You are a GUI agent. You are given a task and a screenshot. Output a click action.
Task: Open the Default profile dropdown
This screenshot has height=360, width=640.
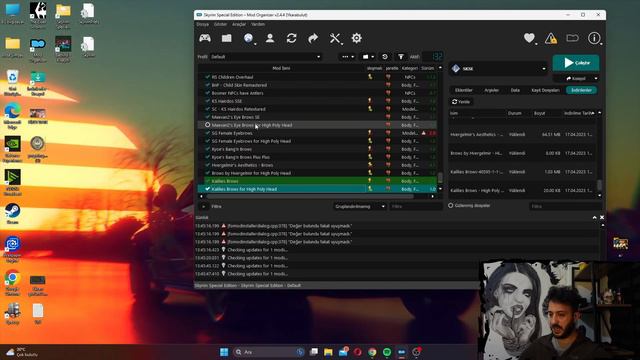click(x=265, y=57)
